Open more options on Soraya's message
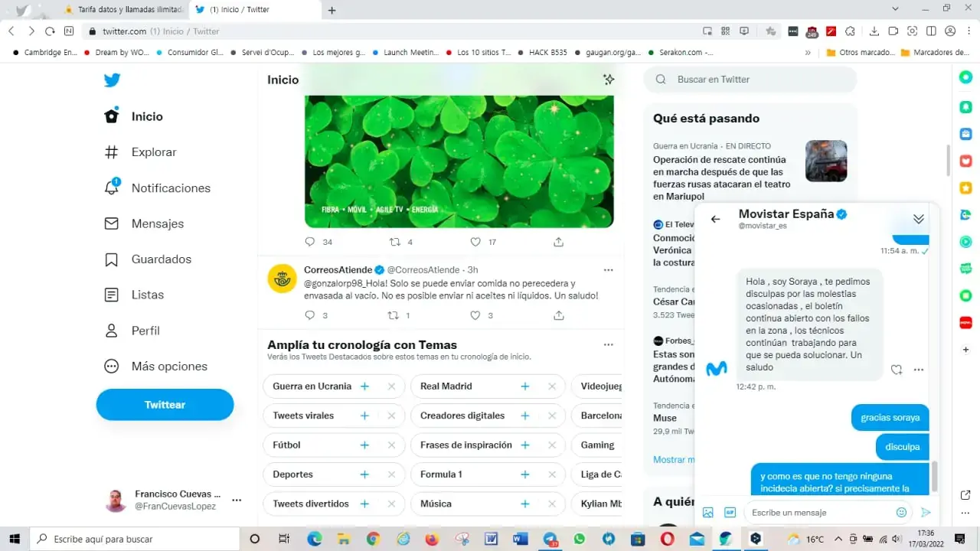This screenshot has width=980, height=551. 919,370
